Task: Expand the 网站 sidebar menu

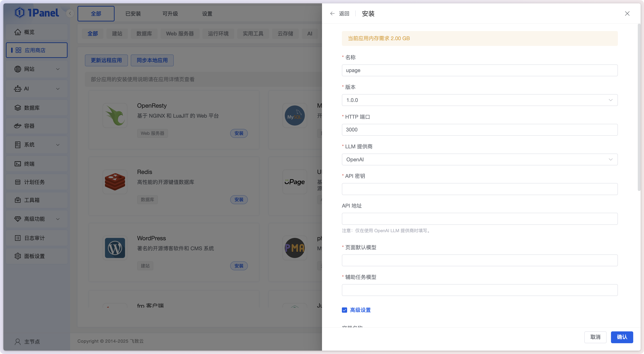Action: coord(37,69)
